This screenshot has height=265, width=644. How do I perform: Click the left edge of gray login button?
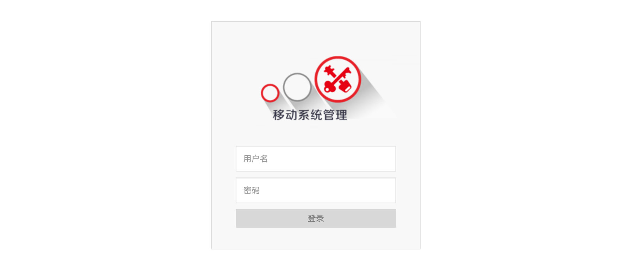click(x=240, y=218)
